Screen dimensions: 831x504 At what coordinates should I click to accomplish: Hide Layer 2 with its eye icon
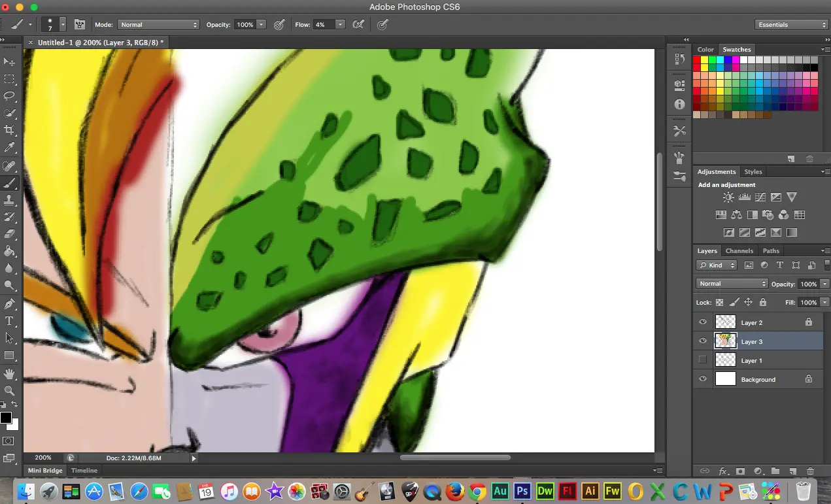pos(703,322)
